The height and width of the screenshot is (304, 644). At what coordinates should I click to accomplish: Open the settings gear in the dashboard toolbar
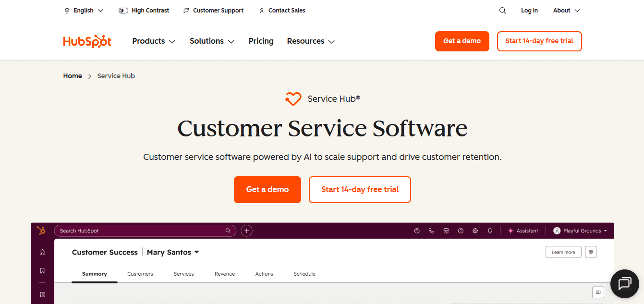(475, 231)
